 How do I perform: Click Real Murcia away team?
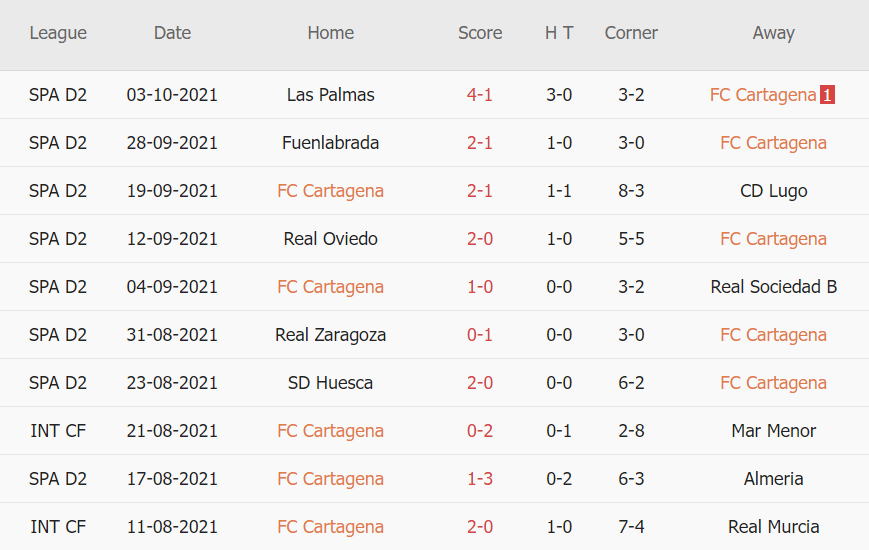pyautogui.click(x=773, y=527)
